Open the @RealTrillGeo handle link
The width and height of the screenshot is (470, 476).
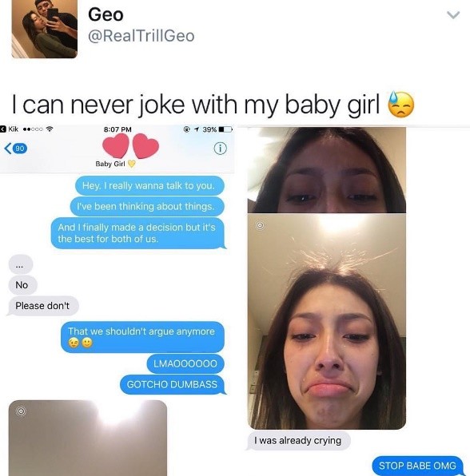click(141, 36)
